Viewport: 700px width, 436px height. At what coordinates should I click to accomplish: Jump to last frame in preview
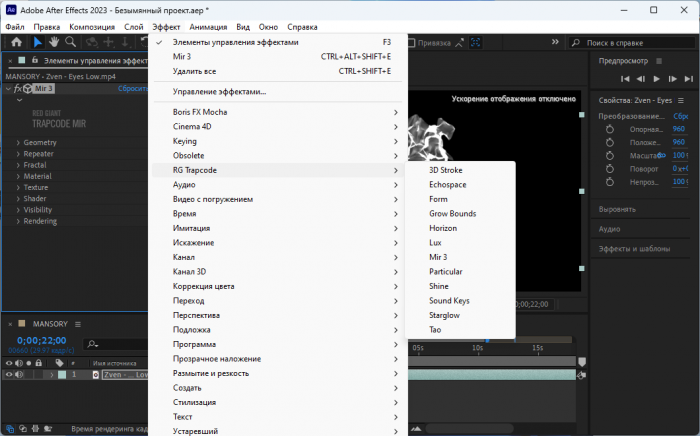pos(689,78)
